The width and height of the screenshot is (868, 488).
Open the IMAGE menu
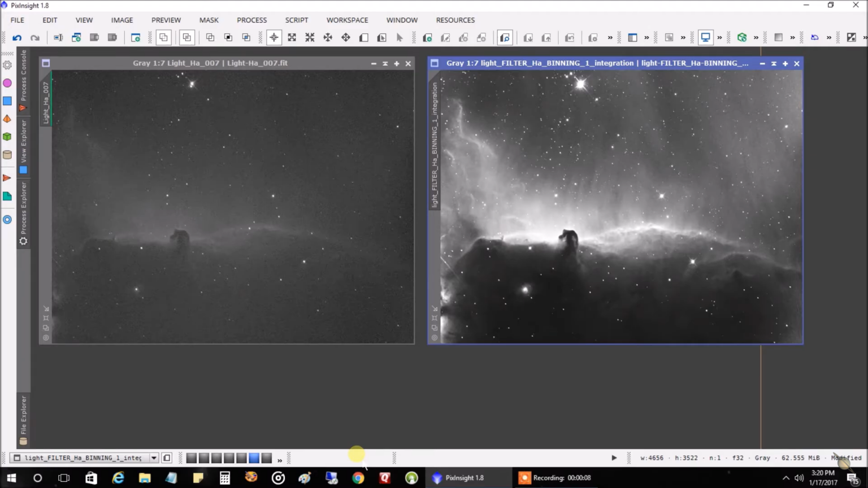[122, 20]
